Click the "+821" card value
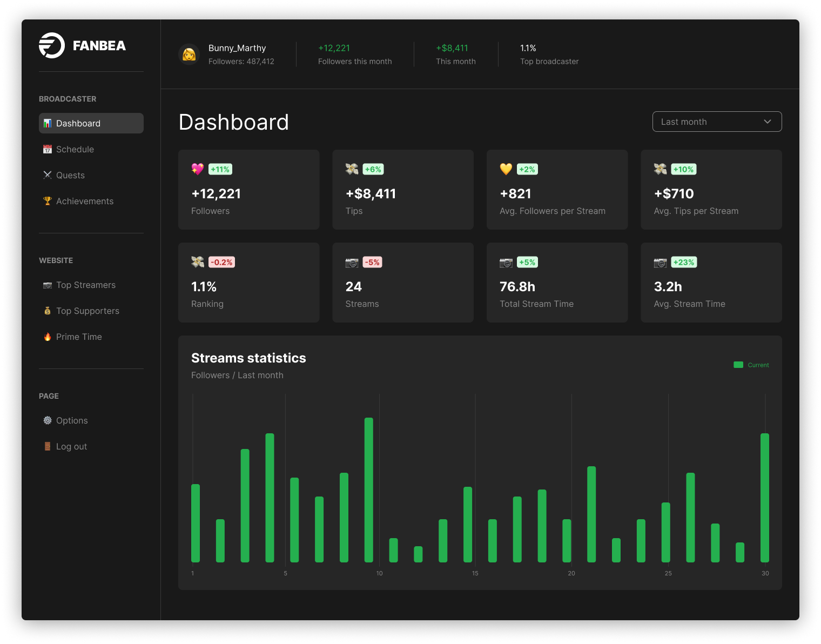The image size is (821, 644). [516, 193]
